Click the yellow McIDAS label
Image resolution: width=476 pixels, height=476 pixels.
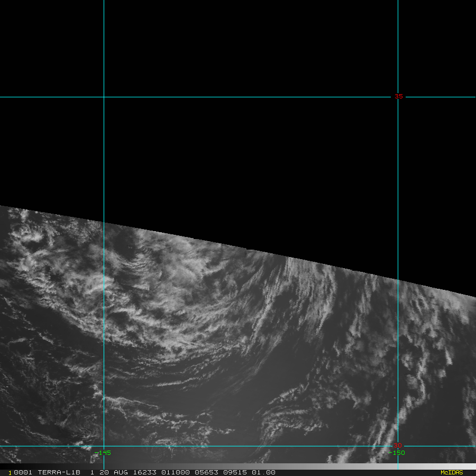coord(451,472)
